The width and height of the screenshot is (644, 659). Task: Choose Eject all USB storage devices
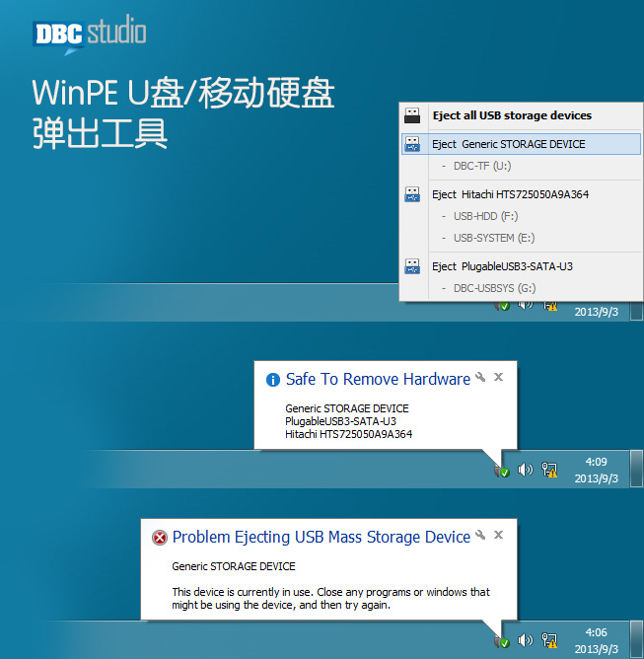tap(521, 115)
